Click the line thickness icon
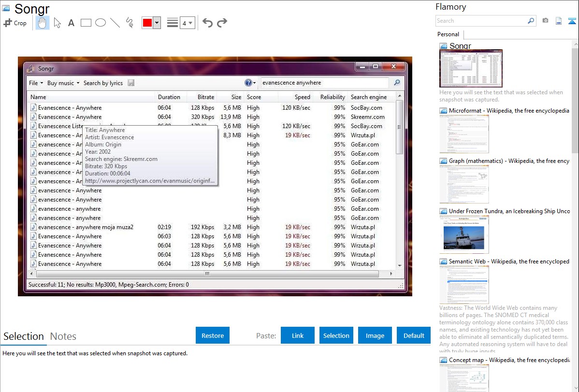Viewport: 579px width, 392px height. (172, 23)
